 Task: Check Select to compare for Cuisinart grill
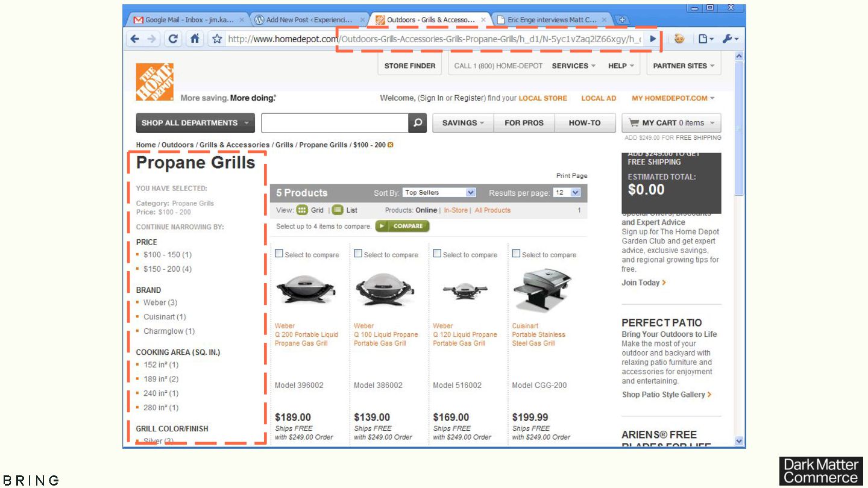(x=516, y=254)
